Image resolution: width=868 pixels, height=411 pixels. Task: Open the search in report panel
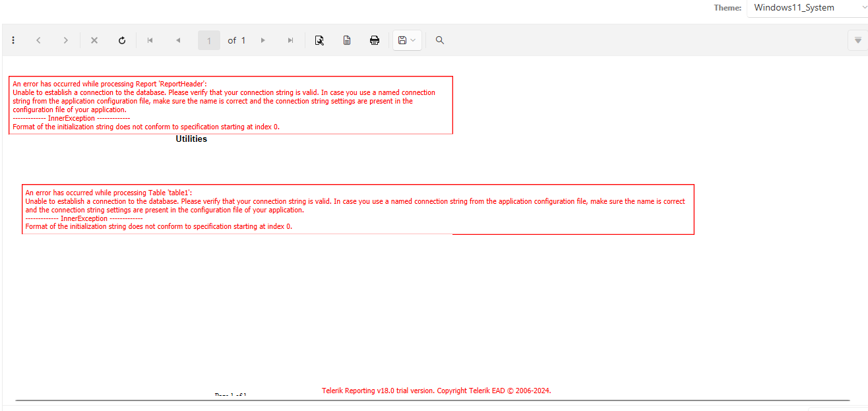coord(440,40)
